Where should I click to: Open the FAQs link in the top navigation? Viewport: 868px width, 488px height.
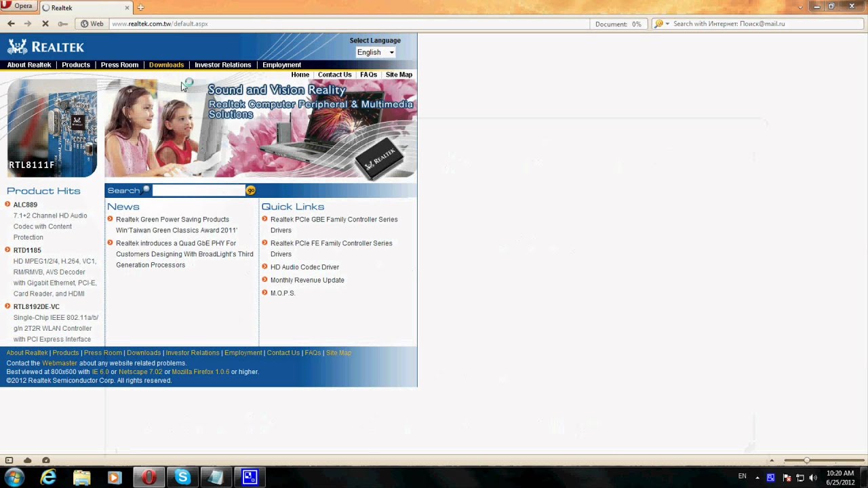(368, 75)
